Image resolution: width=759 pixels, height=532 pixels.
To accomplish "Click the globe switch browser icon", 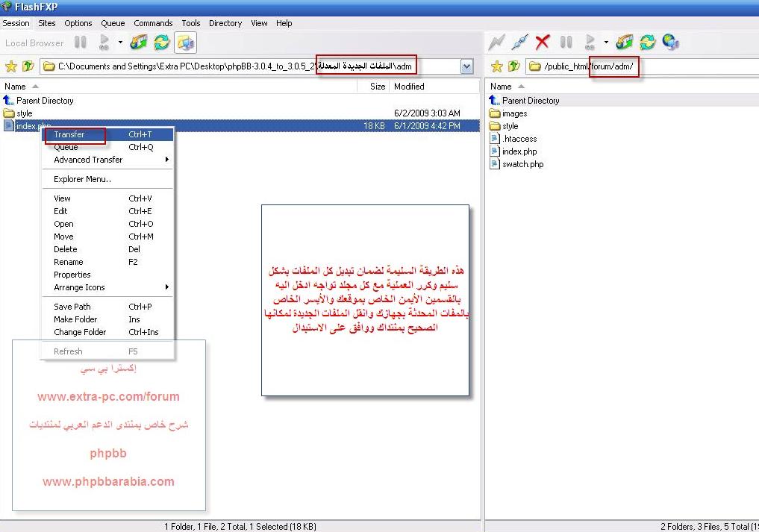I will click(x=671, y=43).
